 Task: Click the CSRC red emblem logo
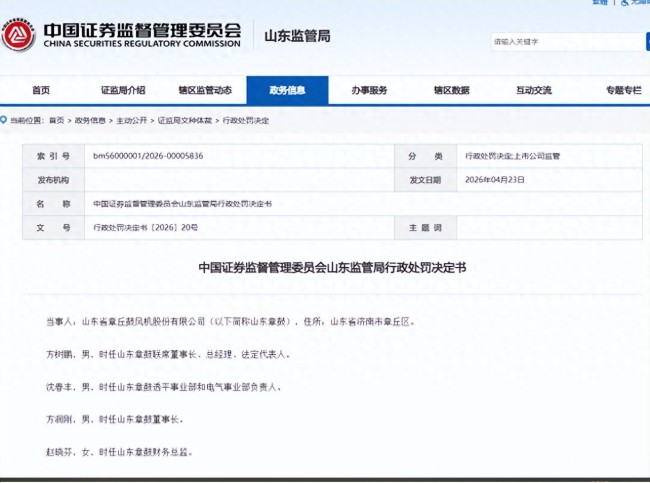point(18,36)
